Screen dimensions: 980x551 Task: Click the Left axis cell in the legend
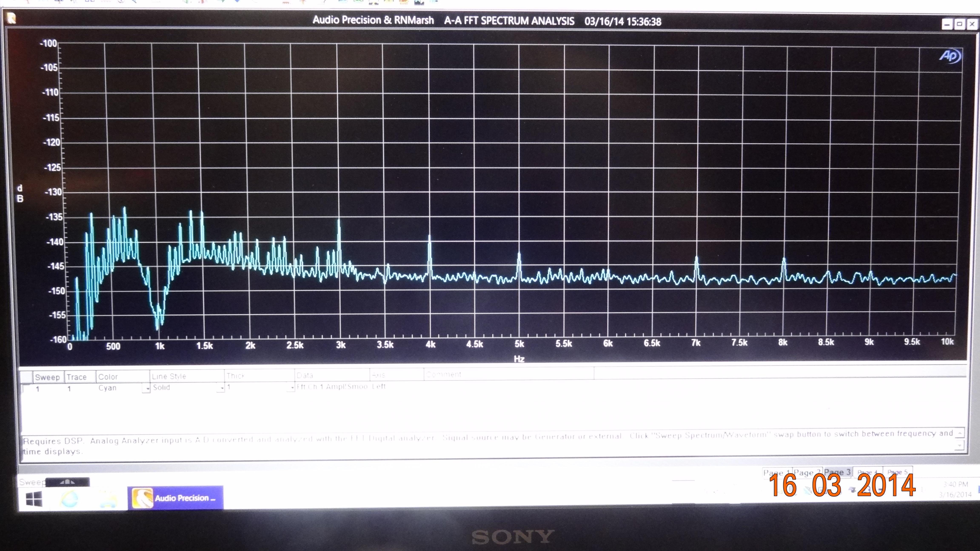tap(379, 386)
